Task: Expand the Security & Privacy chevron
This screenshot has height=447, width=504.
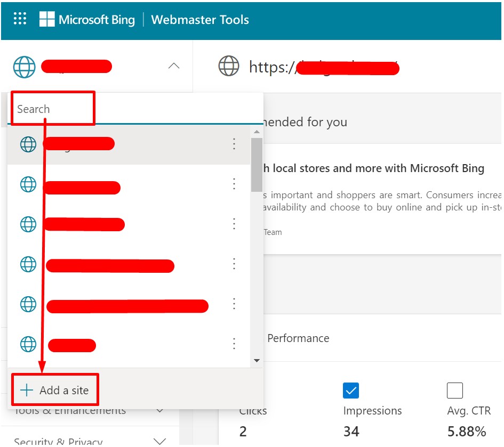Action: [x=159, y=441]
